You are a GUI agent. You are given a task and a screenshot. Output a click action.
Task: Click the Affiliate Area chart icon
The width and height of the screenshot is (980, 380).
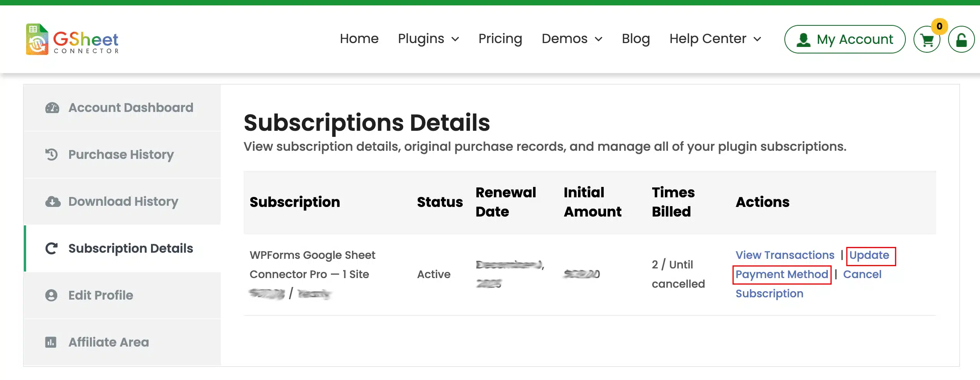[x=51, y=342]
